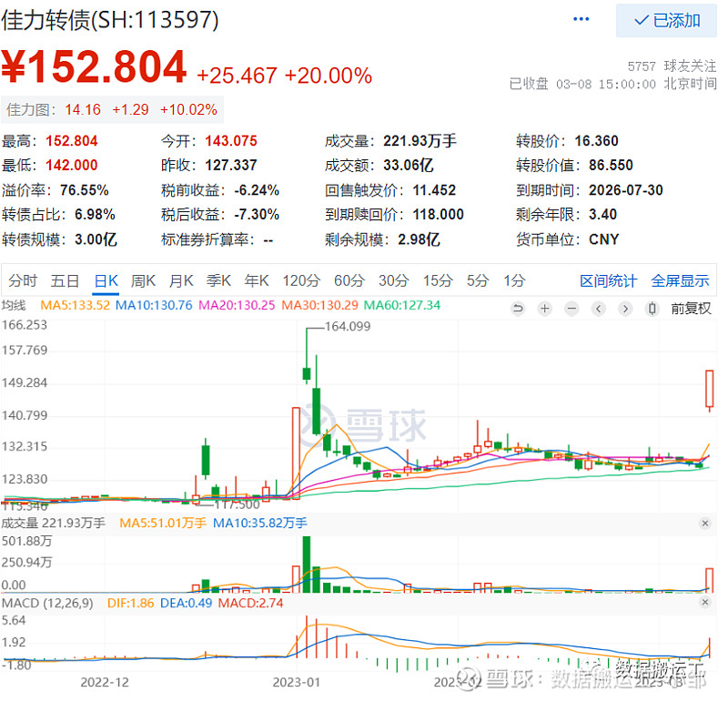
Task: Close the MACD indicator panel
Action: (704, 602)
